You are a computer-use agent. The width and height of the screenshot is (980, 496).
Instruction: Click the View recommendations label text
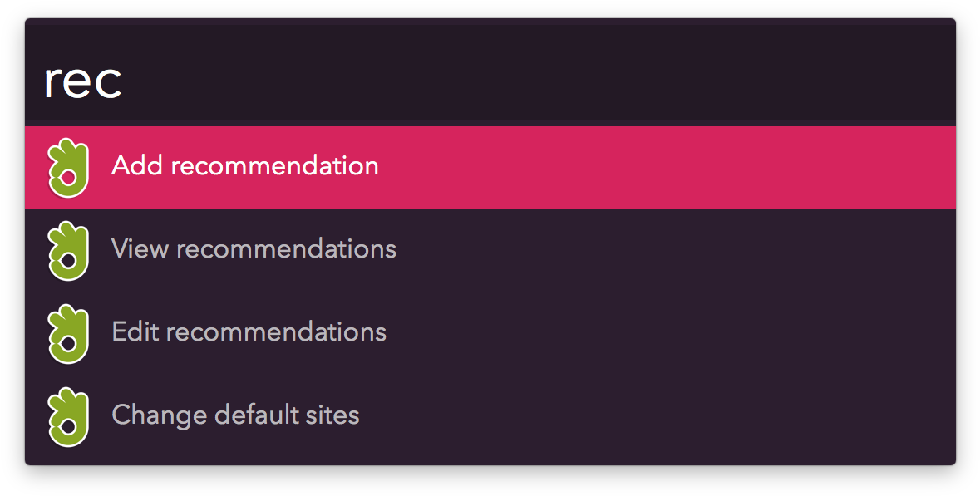pos(254,250)
